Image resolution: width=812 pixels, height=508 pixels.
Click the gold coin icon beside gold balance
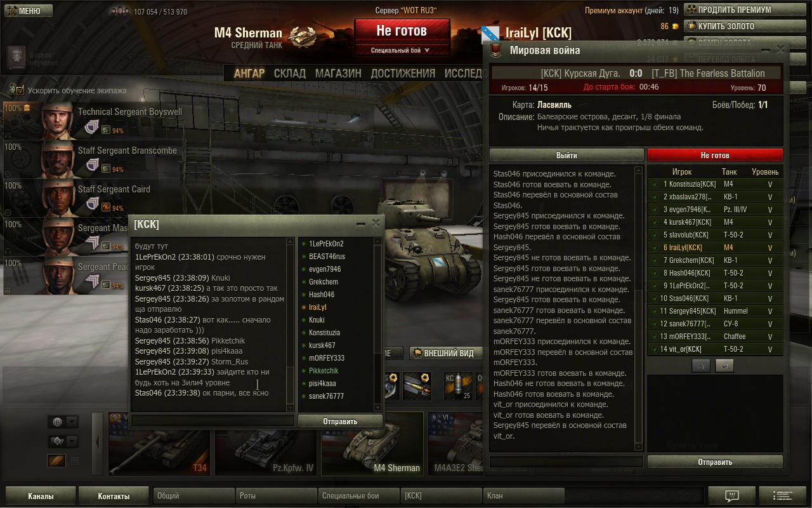coord(674,27)
